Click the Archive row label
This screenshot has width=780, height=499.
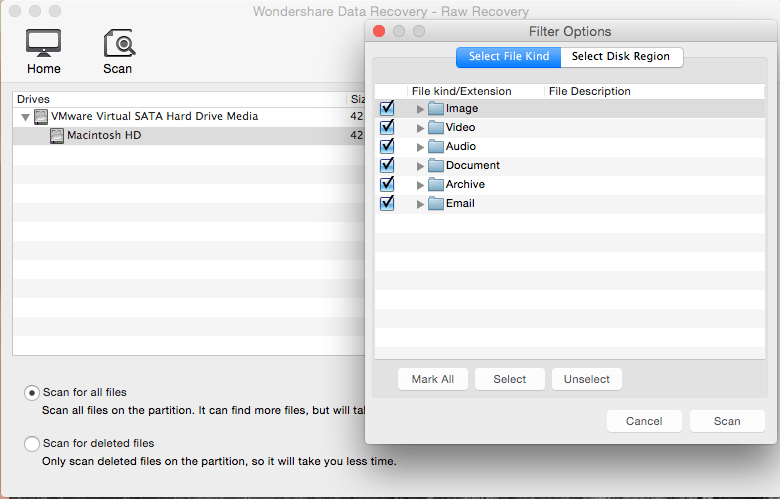(465, 185)
